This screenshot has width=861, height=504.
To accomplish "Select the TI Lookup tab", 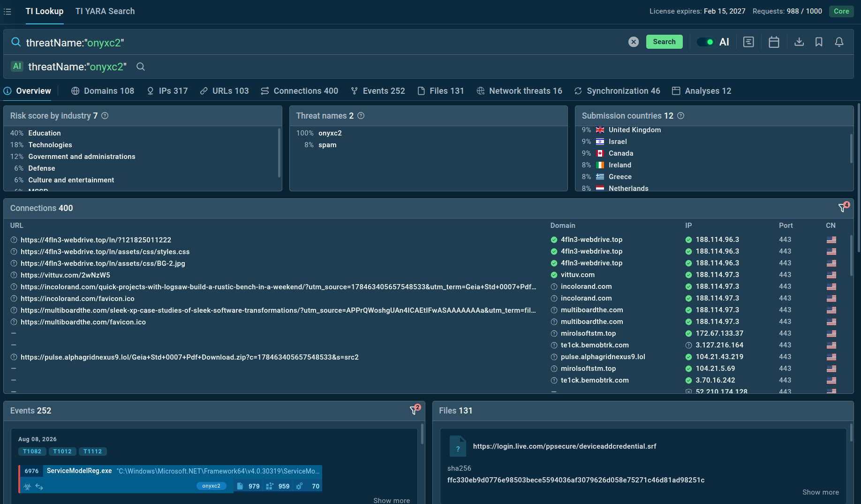I will coord(45,11).
